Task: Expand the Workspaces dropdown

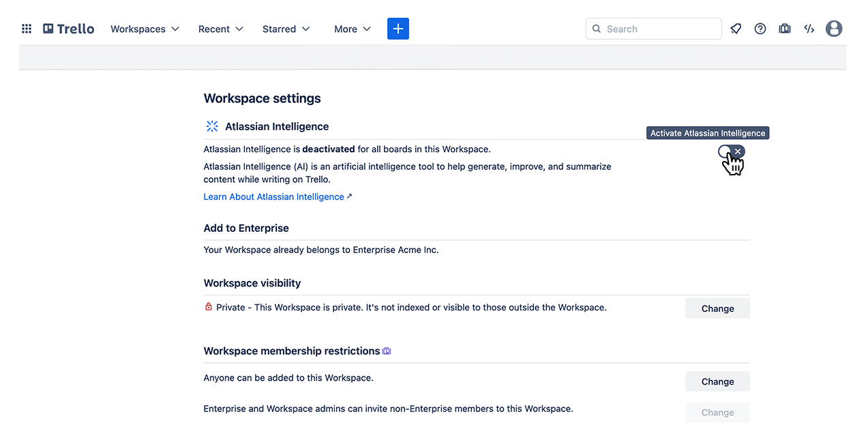Action: click(145, 29)
